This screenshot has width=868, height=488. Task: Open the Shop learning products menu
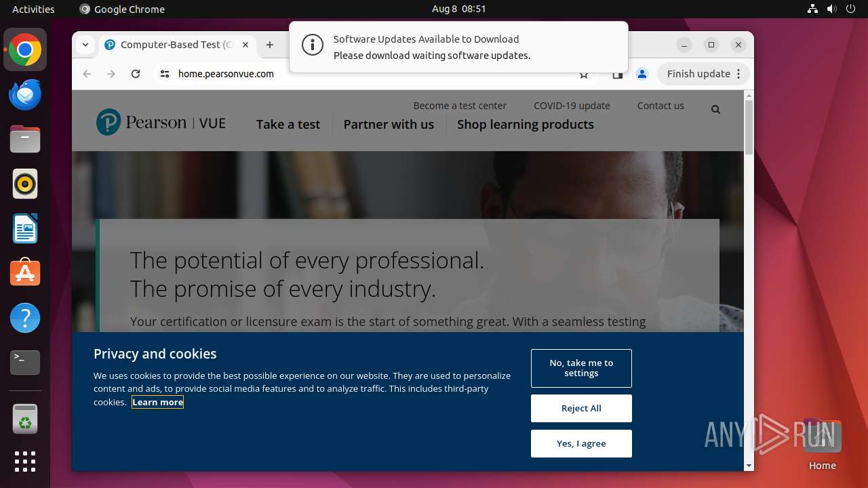coord(526,124)
